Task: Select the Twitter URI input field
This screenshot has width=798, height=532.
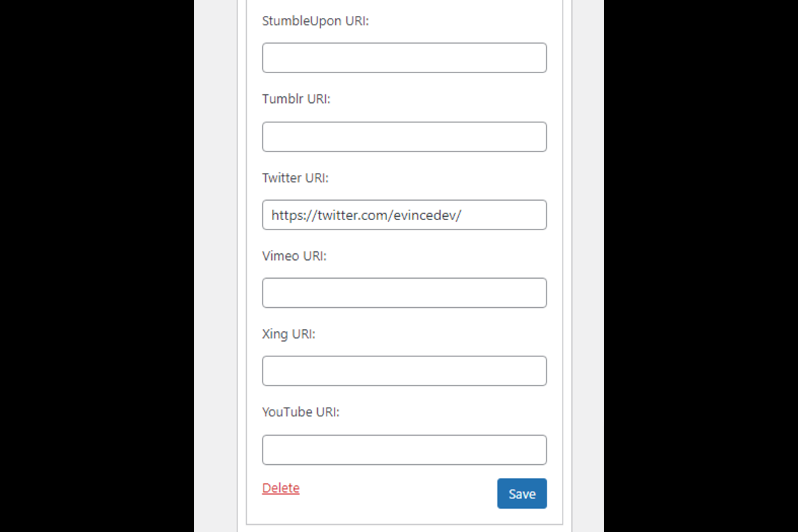Action: 404,215
